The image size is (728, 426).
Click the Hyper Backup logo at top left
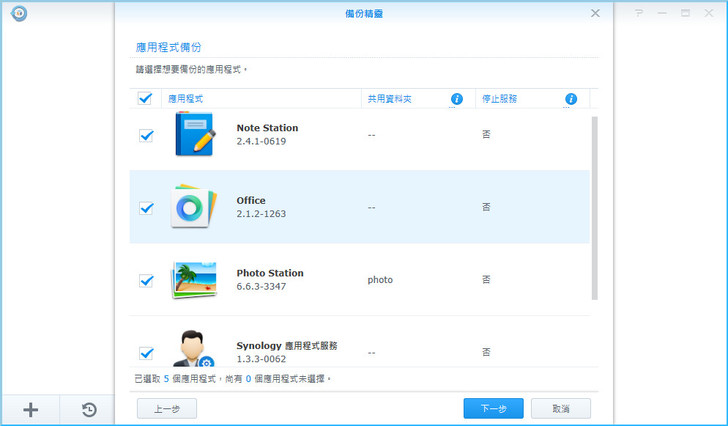pyautogui.click(x=19, y=13)
